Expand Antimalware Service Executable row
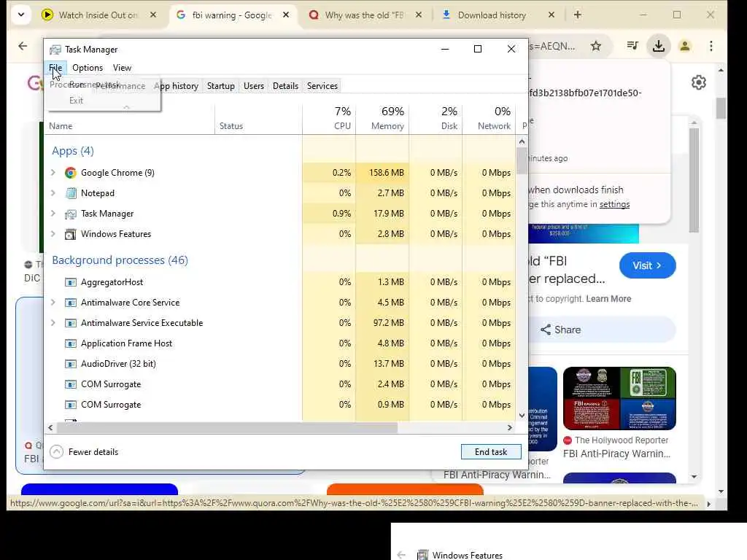Image resolution: width=747 pixels, height=560 pixels. click(x=53, y=323)
